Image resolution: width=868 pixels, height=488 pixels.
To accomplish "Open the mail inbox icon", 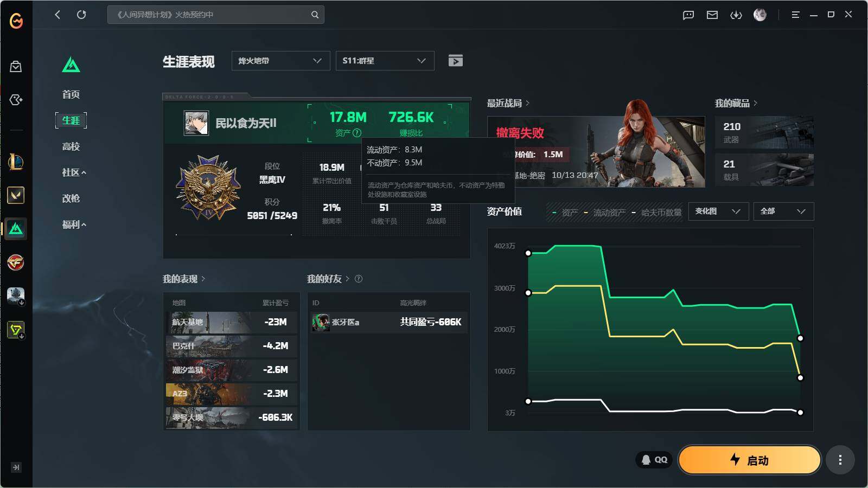I will coord(712,15).
